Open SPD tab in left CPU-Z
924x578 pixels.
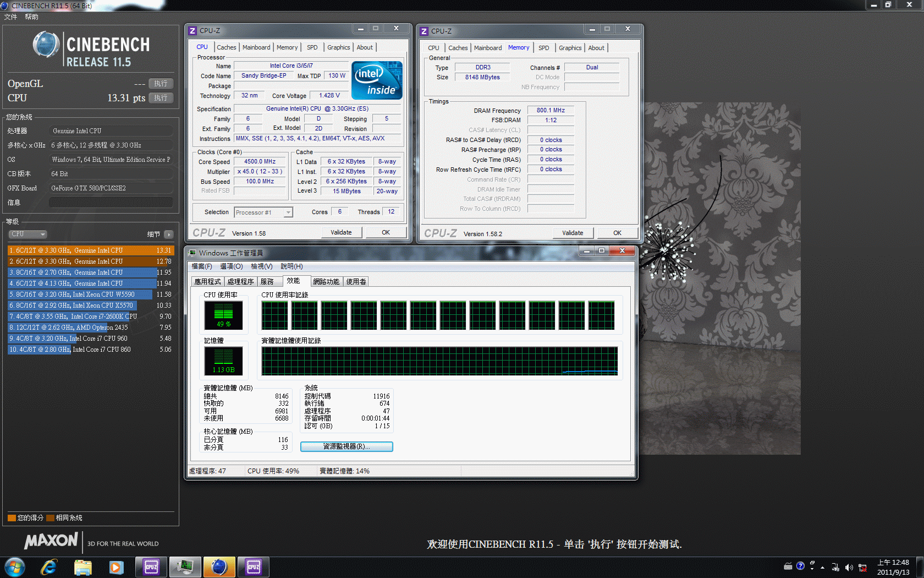coord(312,47)
